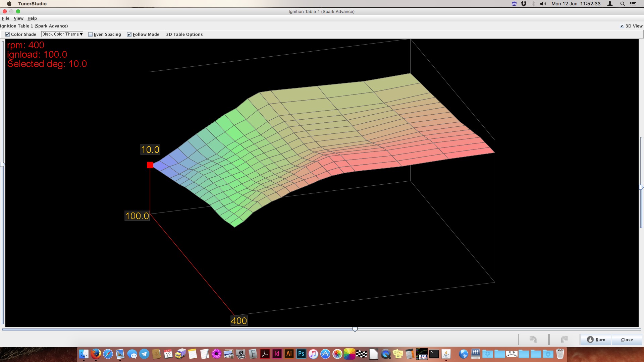Viewport: 644px width, 362px height.
Task: Open EFI Analytics app in dock
Action: tap(422, 354)
